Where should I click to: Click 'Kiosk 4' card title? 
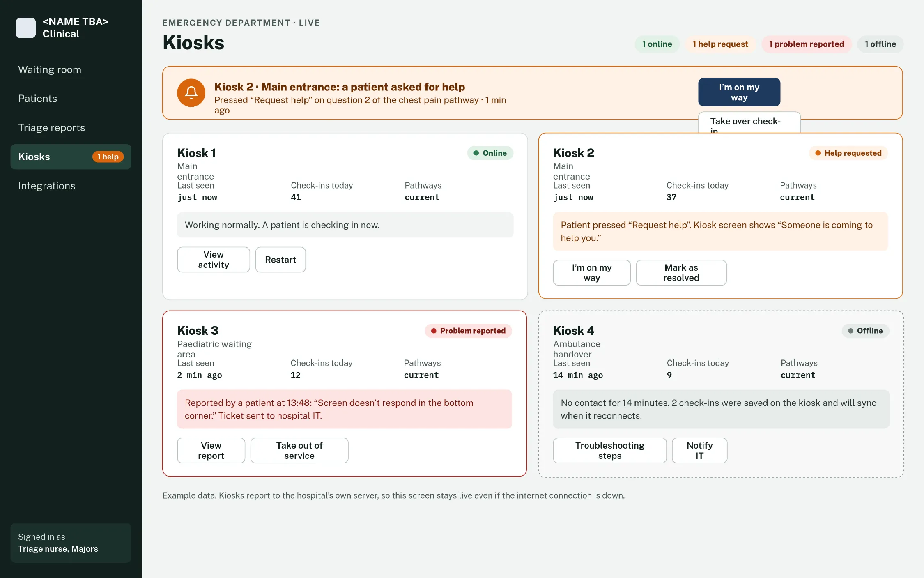pyautogui.click(x=574, y=331)
